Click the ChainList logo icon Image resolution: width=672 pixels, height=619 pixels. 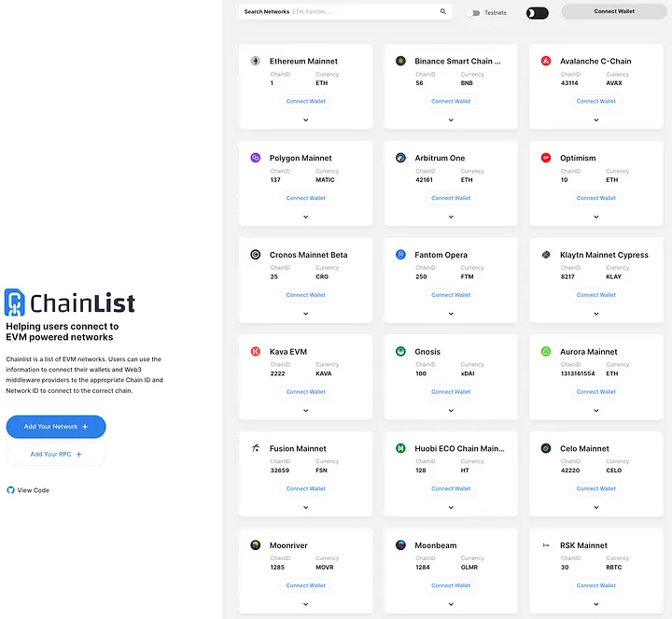15,302
